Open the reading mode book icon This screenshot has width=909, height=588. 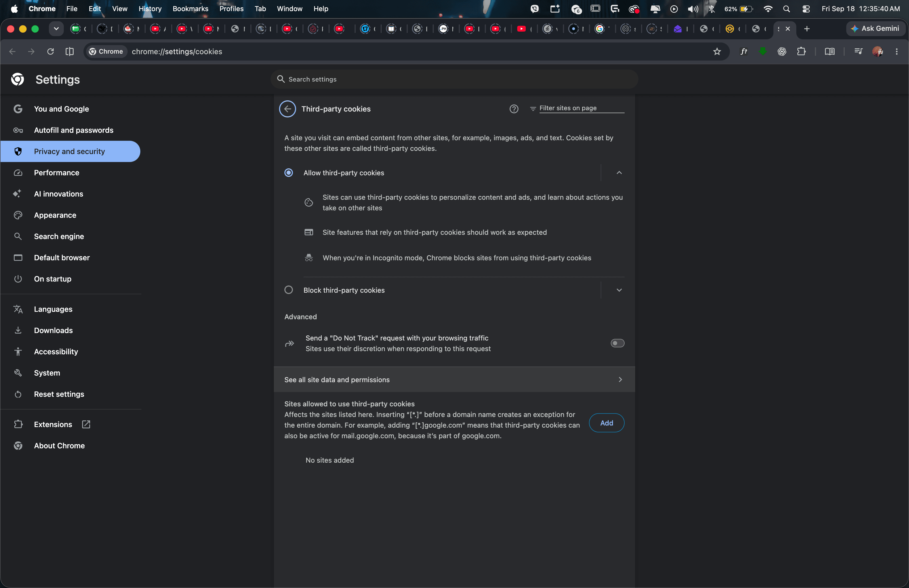click(x=830, y=52)
